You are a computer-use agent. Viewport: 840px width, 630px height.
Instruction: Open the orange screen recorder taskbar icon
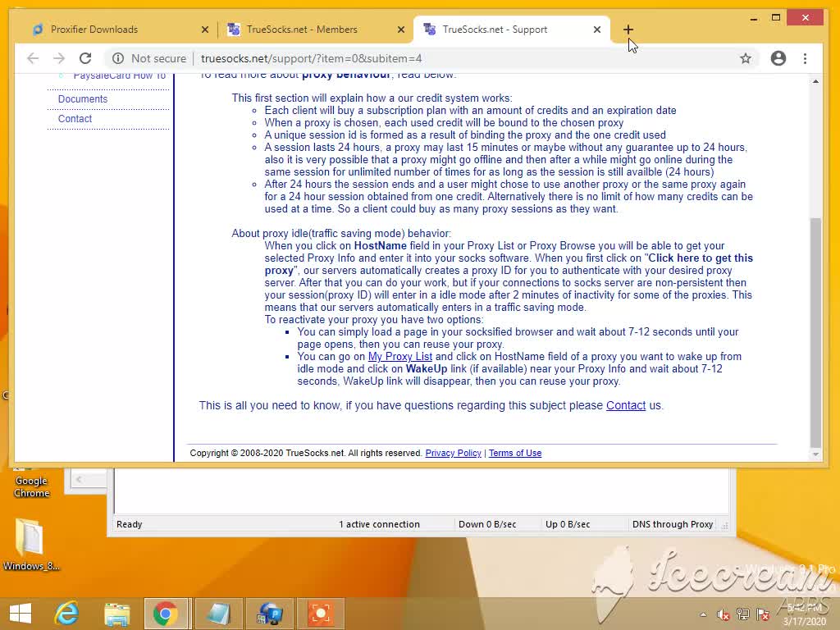pyautogui.click(x=321, y=614)
